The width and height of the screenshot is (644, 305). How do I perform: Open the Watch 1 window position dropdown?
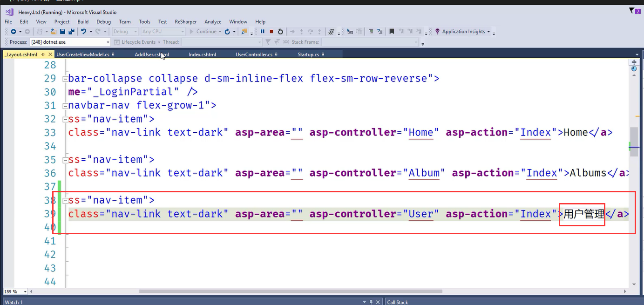click(364, 302)
